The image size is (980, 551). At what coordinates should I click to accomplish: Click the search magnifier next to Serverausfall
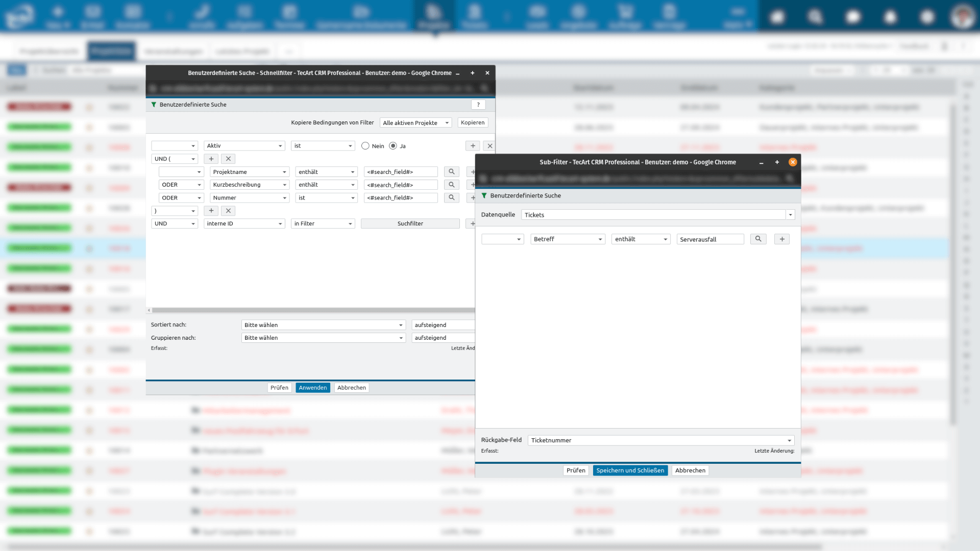pos(758,239)
